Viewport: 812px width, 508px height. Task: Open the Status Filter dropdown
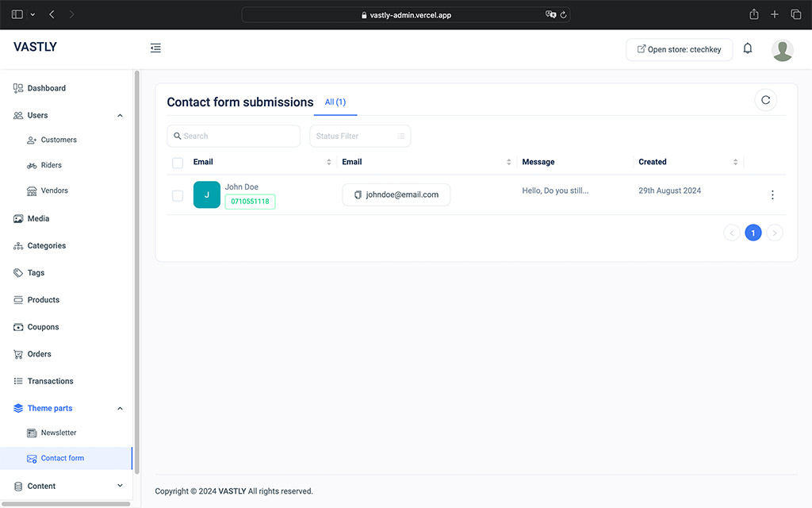pos(360,136)
